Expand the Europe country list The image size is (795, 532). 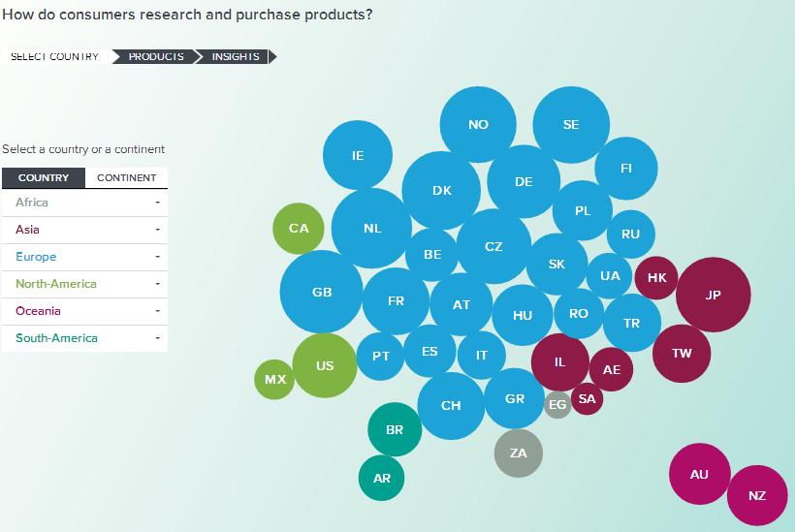[84, 257]
